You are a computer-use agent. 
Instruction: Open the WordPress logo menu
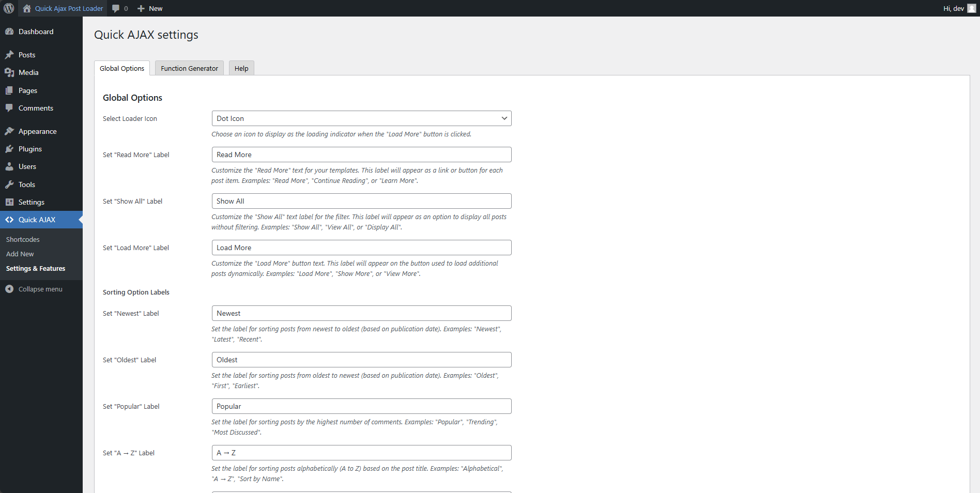[9, 8]
